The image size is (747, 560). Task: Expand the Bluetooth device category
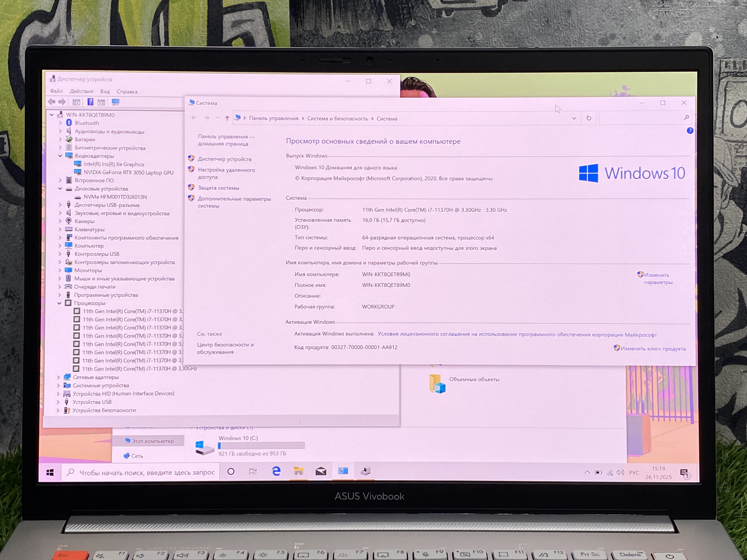pyautogui.click(x=60, y=123)
